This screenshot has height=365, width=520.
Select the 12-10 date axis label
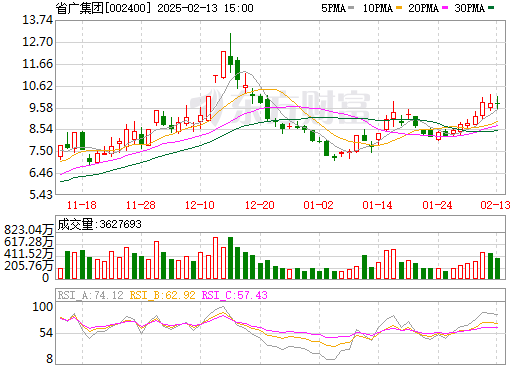[200, 205]
